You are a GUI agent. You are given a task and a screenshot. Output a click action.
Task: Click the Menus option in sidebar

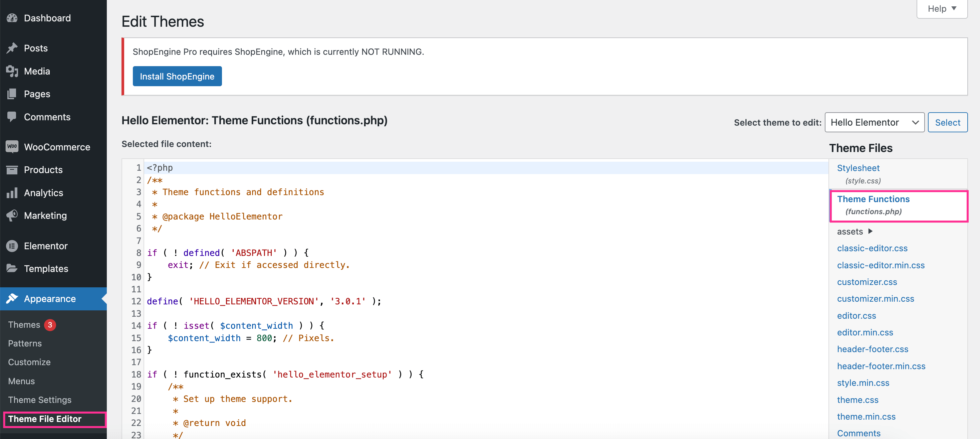(22, 380)
